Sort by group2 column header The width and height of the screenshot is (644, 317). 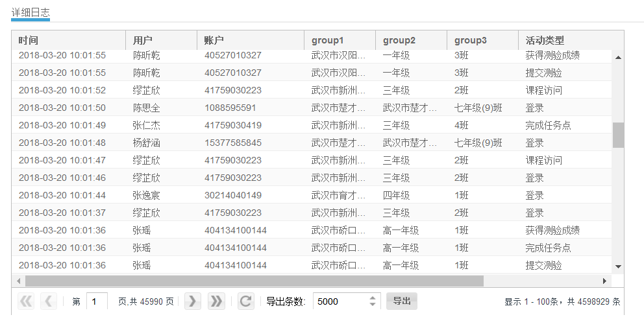[x=412, y=40]
